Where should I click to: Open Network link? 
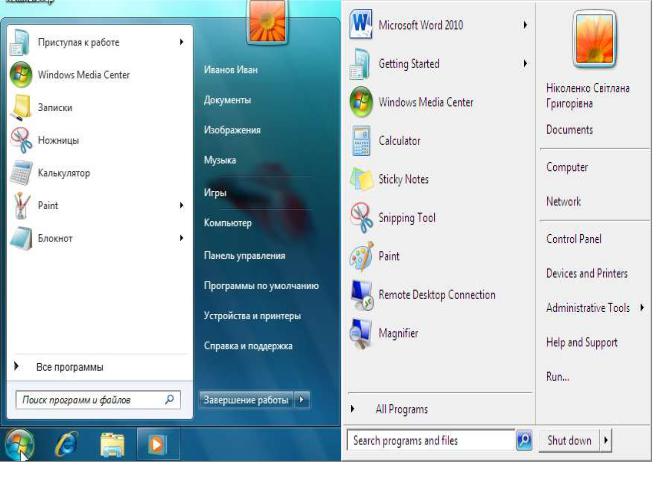[563, 201]
